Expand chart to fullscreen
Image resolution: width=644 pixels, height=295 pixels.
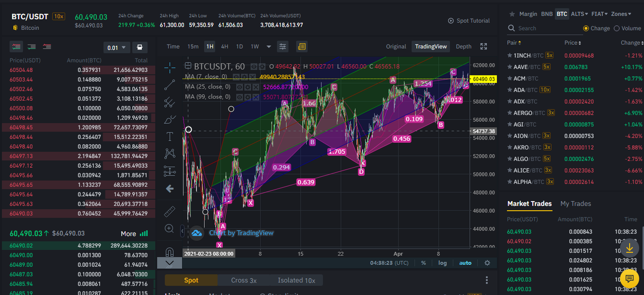[x=484, y=47]
